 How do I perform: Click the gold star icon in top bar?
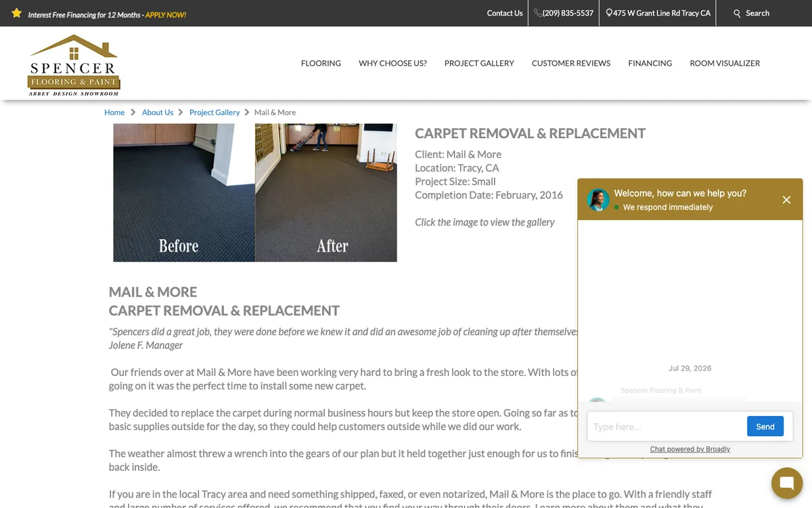tap(17, 13)
